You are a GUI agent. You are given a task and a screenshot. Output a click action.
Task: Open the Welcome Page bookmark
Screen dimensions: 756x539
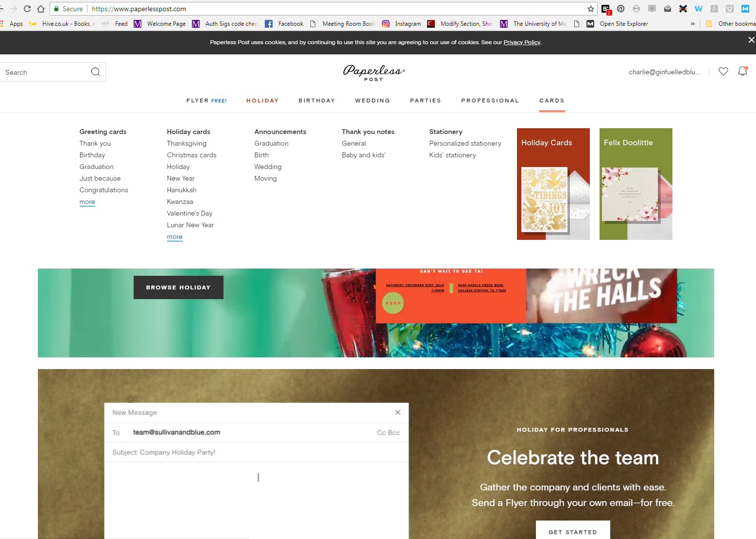[x=160, y=24]
